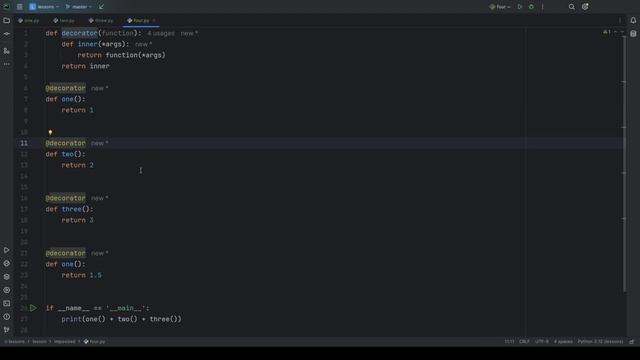Go to the next highlighted problem arrow
The height and width of the screenshot is (360, 640).
pyautogui.click(x=622, y=32)
